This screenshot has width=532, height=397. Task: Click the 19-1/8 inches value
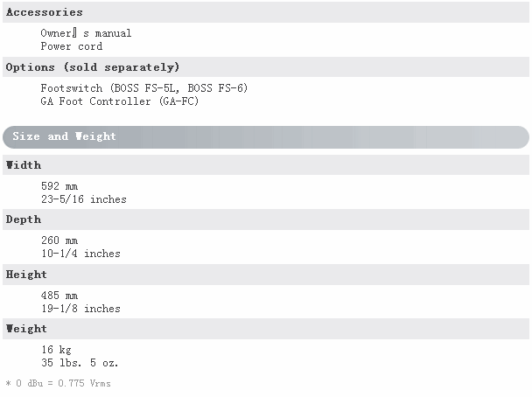click(80, 309)
